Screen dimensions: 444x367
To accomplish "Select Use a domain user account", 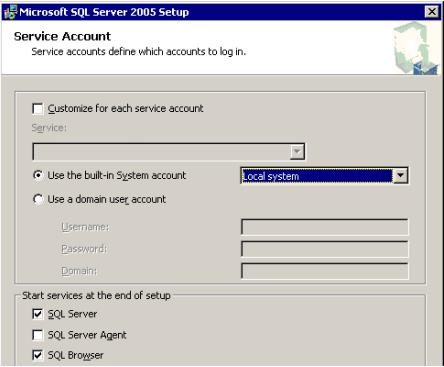I will click(x=38, y=199).
